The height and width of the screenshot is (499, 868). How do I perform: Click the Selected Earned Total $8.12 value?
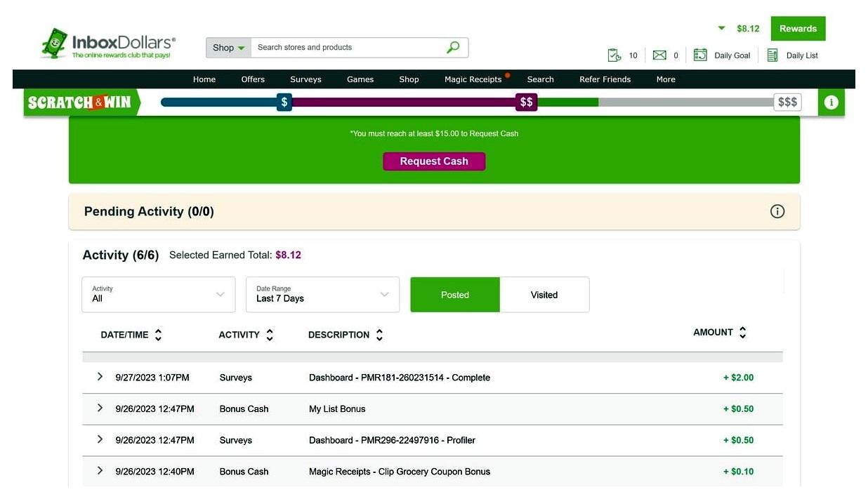coord(288,255)
